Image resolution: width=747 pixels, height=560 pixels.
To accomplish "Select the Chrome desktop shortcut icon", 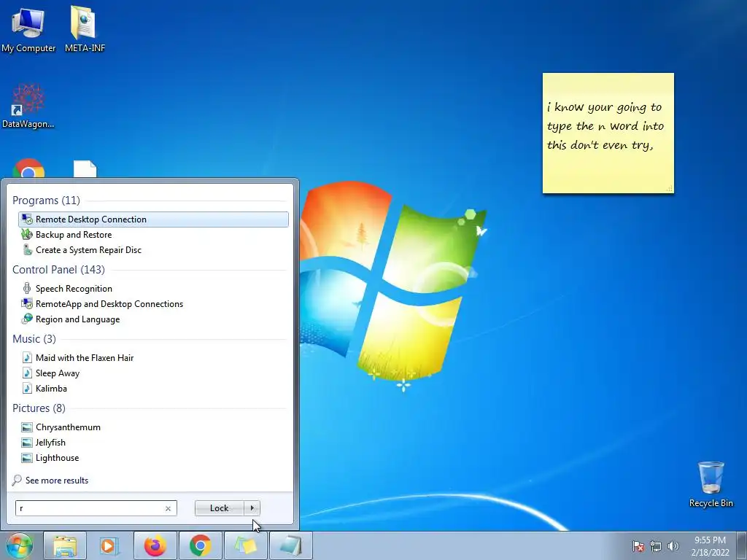I will coord(28,168).
